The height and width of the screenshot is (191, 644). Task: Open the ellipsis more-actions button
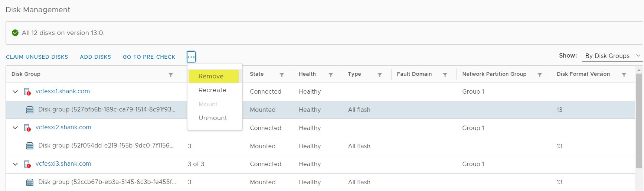pyautogui.click(x=191, y=57)
